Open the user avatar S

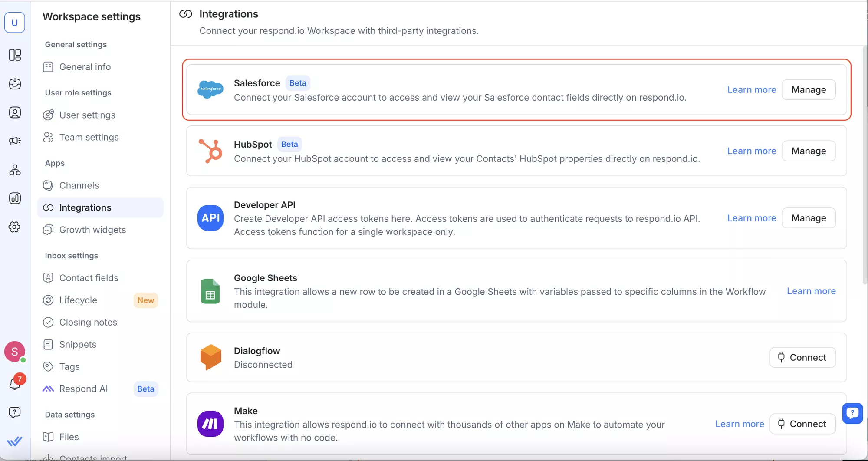click(x=15, y=352)
